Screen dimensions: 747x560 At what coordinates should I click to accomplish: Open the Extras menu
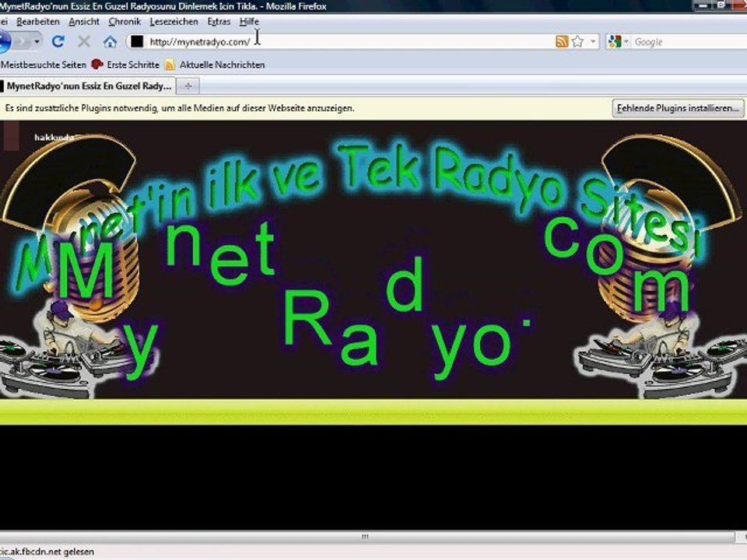coord(219,22)
